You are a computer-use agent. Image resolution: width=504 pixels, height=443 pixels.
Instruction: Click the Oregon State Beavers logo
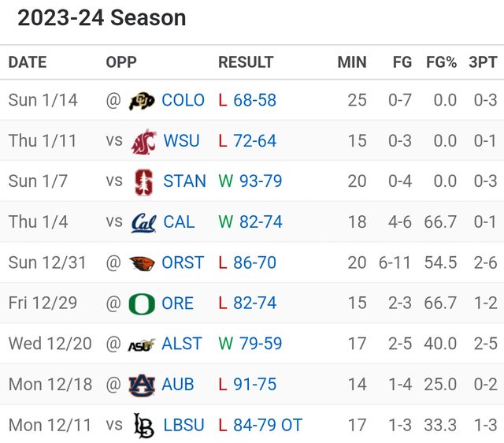pyautogui.click(x=143, y=262)
